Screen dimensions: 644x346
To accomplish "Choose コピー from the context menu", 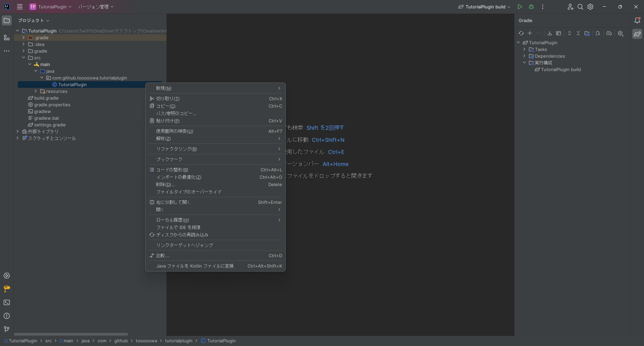I will [166, 106].
